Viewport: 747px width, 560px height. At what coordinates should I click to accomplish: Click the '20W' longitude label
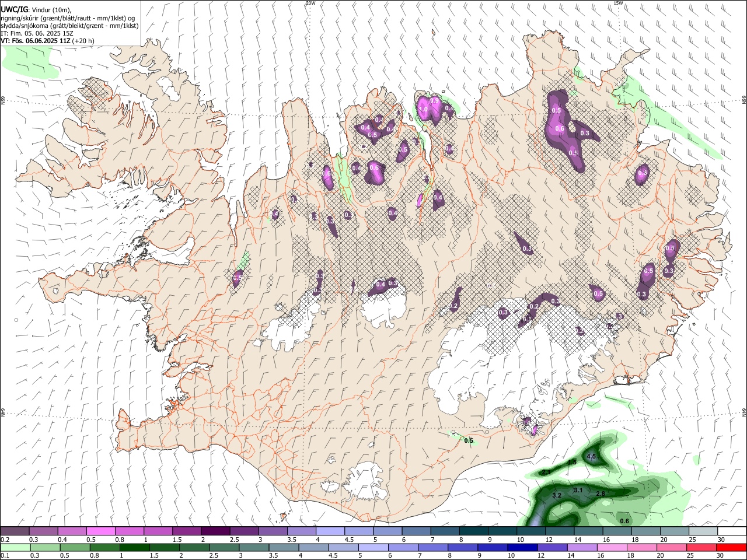click(x=310, y=3)
